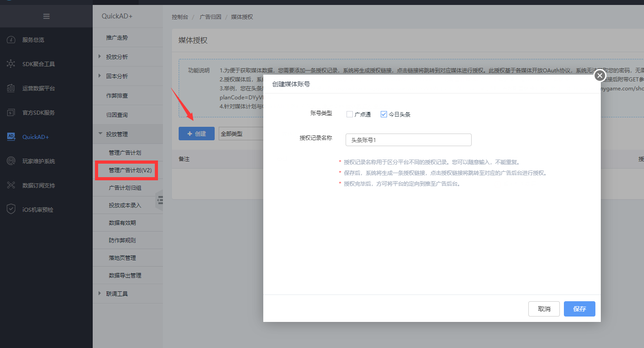
Task: Click the 功能说明 label
Action: pyautogui.click(x=199, y=71)
